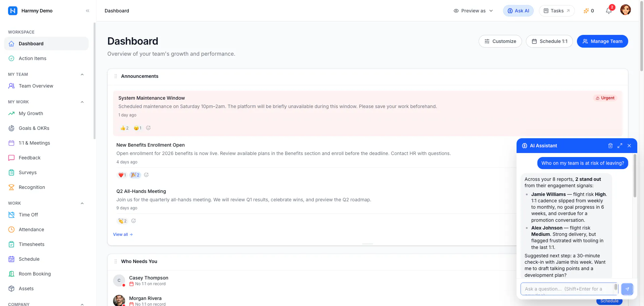Follow the View all announcements link

tap(123, 235)
